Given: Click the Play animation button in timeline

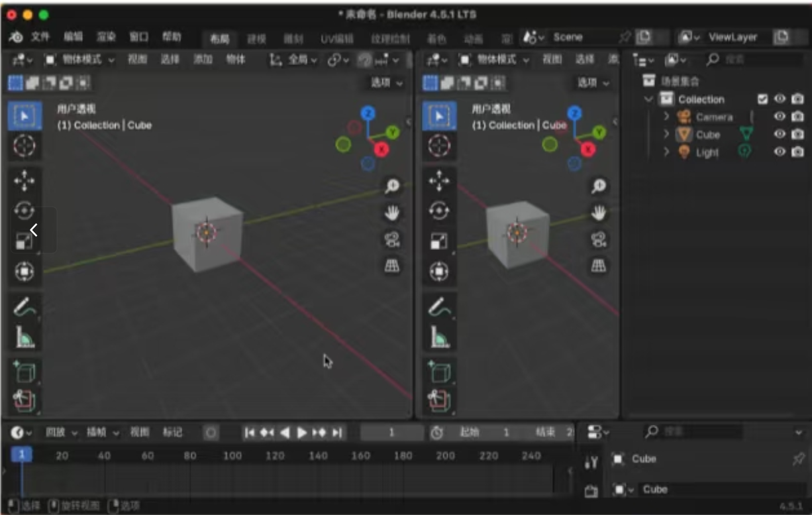Looking at the screenshot, I should [x=301, y=433].
